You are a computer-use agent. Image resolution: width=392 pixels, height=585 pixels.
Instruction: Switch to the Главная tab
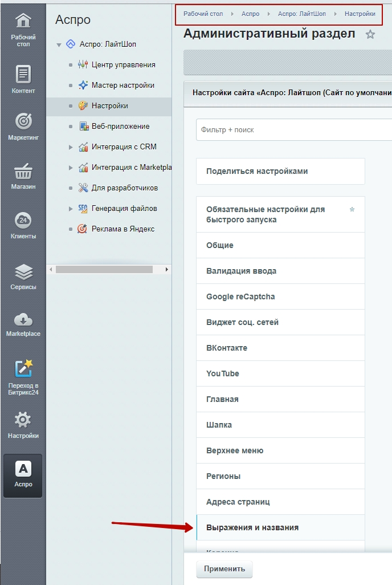click(280, 399)
